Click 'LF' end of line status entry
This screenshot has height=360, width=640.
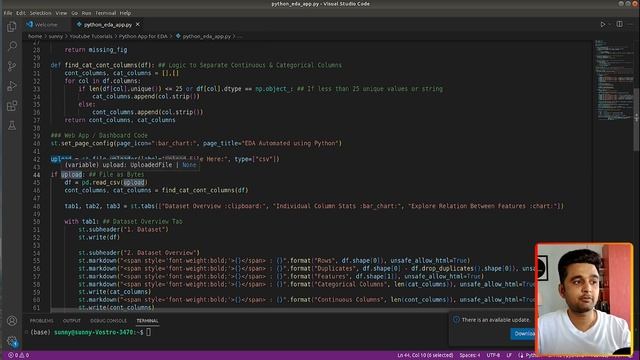509,356
